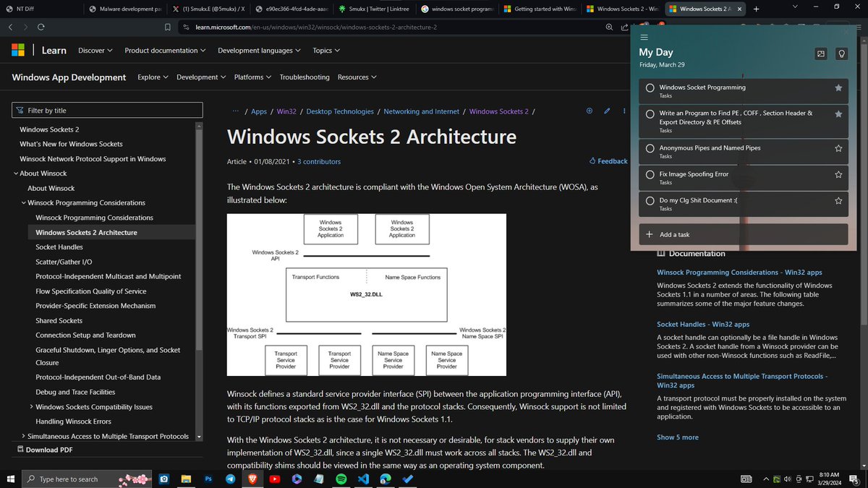Click the Feedback button
The height and width of the screenshot is (488, 868).
[608, 161]
